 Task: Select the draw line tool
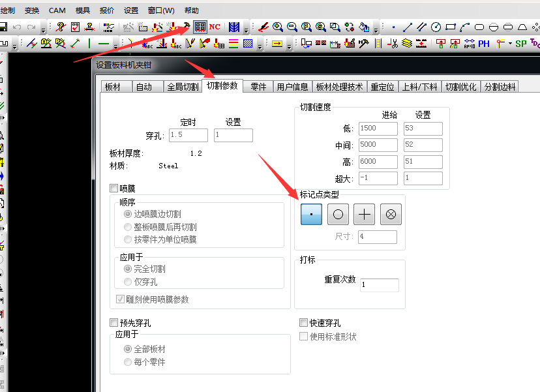(408, 27)
